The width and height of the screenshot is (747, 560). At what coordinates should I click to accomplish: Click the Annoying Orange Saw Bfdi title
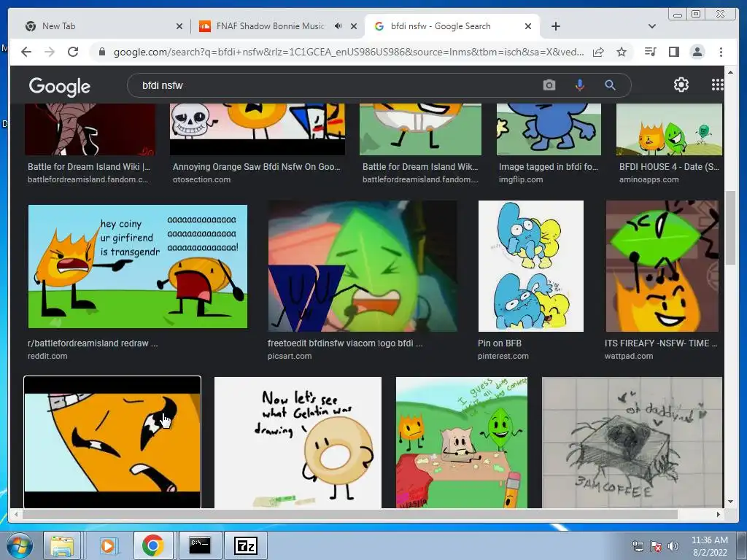tap(256, 167)
